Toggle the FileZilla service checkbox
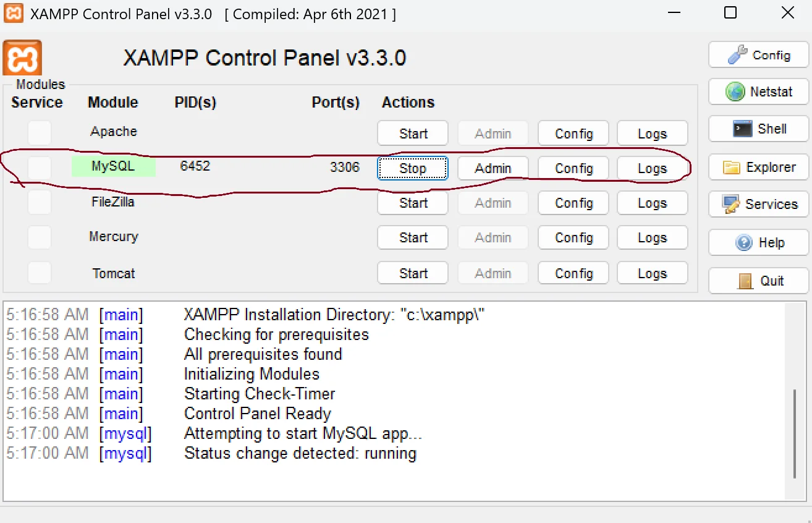Screen dimensions: 812x523 40,202
